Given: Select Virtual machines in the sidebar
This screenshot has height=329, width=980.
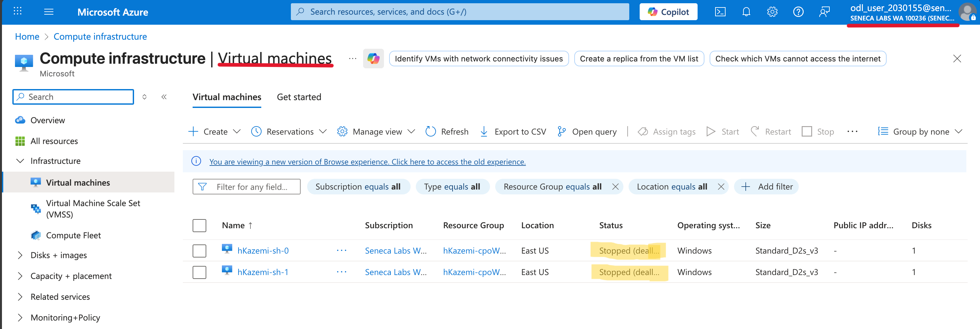Looking at the screenshot, I should click(x=78, y=182).
